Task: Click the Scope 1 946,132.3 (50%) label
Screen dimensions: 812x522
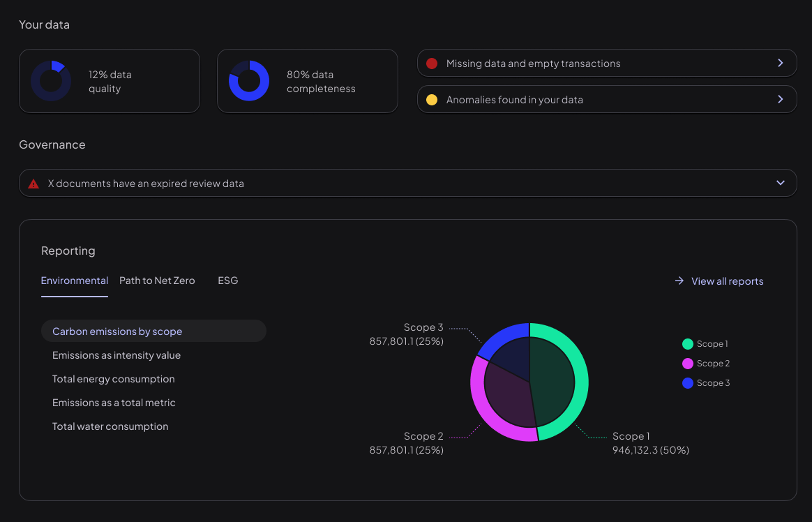Action: (651, 443)
